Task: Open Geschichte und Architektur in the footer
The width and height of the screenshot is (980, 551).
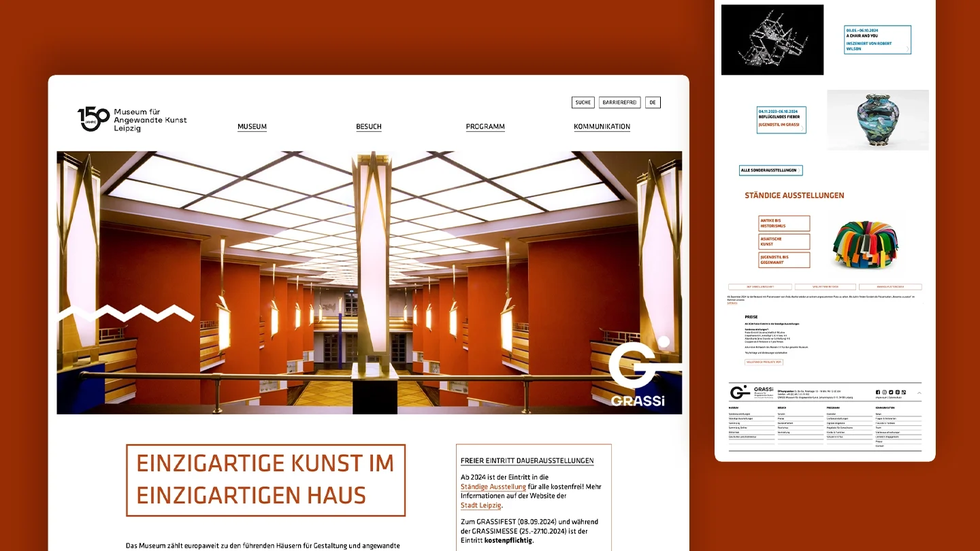Action: coord(742,437)
